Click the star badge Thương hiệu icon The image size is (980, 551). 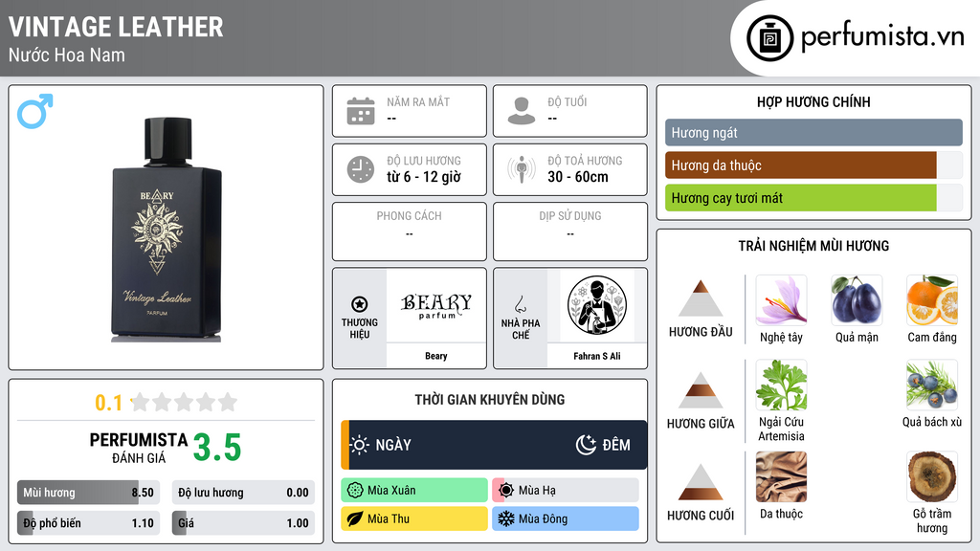(x=360, y=304)
